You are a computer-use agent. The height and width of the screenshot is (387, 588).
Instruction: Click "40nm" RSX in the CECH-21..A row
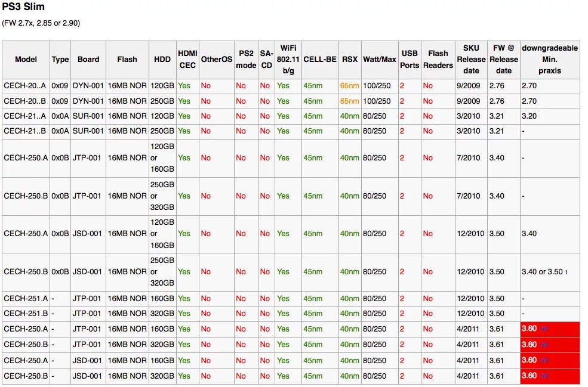coord(349,116)
